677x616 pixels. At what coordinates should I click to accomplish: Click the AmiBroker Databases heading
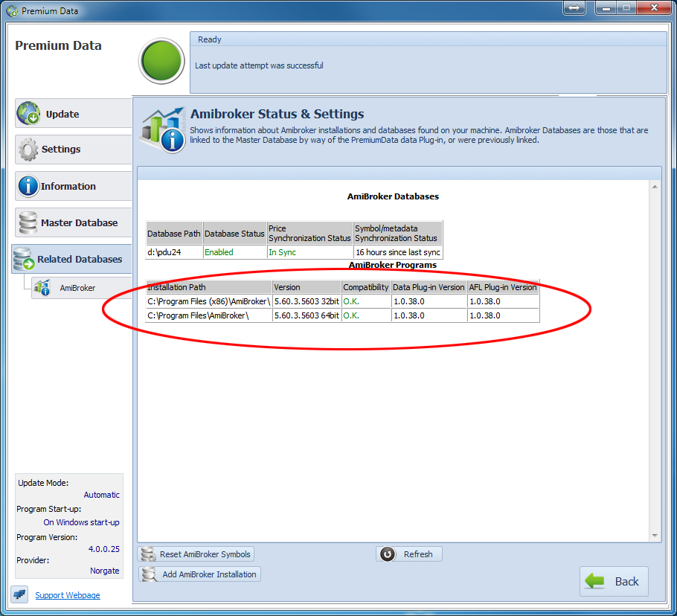click(x=393, y=196)
